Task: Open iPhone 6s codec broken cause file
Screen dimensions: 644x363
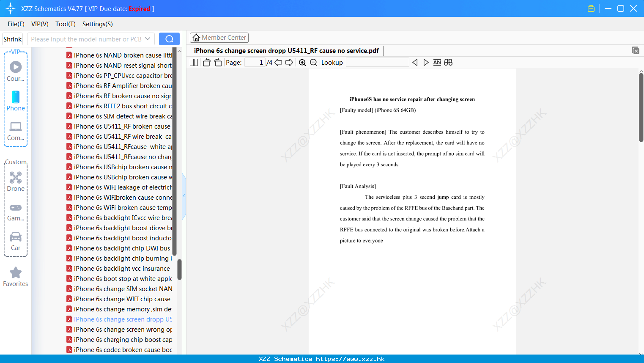Action: coord(119,350)
